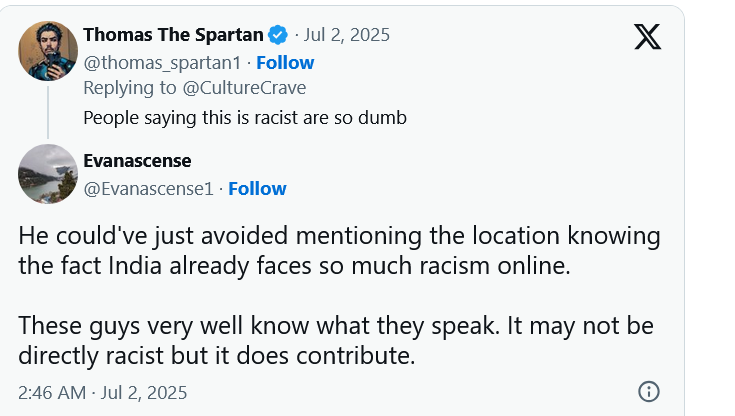Open Evanascense's landscape profile picture

tap(48, 173)
